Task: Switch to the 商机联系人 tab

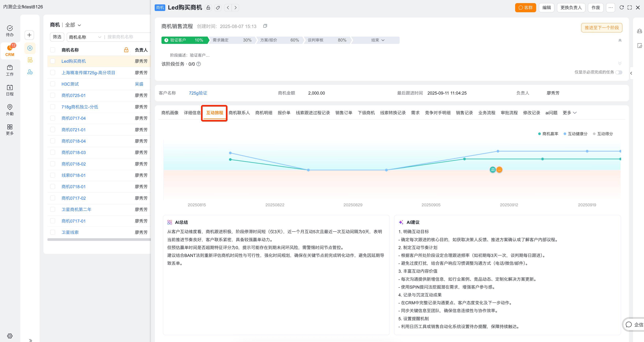Action: pos(239,113)
